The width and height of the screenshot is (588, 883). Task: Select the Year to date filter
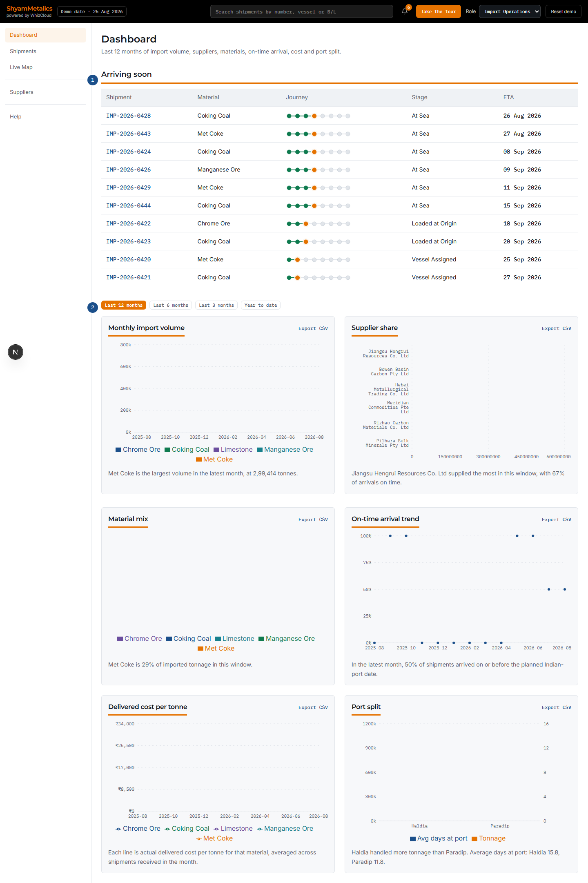coord(261,305)
